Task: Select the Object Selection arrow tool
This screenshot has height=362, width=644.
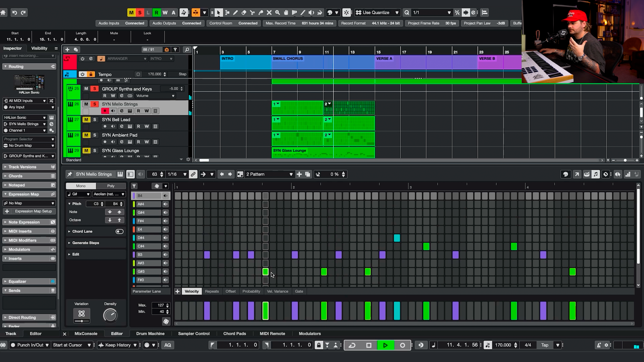Action: click(219, 12)
